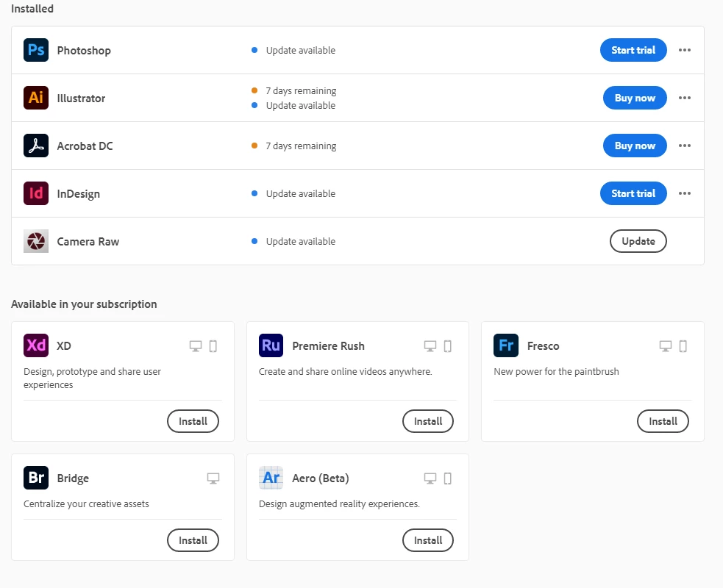Open more options menu for InDesign
The image size is (723, 588).
[685, 193]
